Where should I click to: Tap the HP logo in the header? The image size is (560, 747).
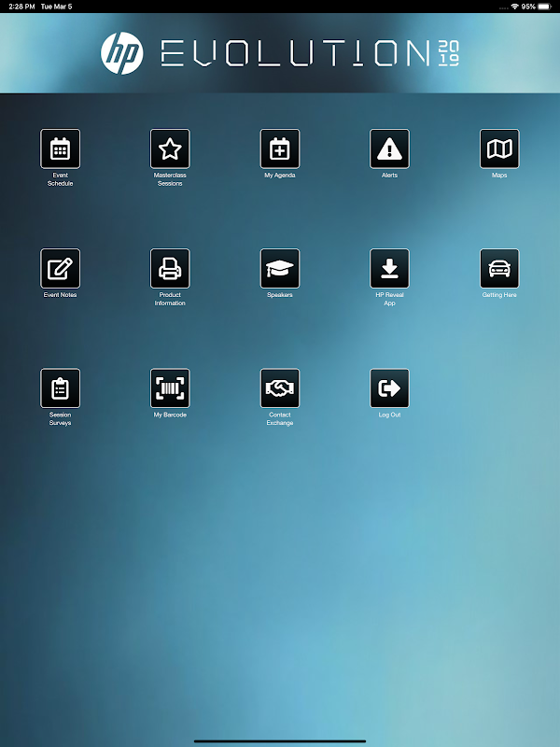122,53
